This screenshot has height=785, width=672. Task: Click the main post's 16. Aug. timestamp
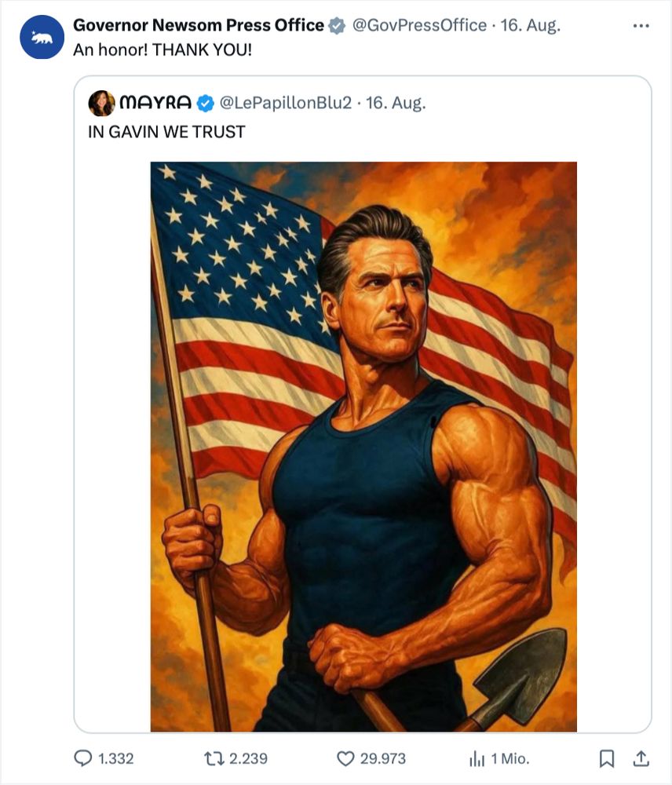pyautogui.click(x=531, y=25)
